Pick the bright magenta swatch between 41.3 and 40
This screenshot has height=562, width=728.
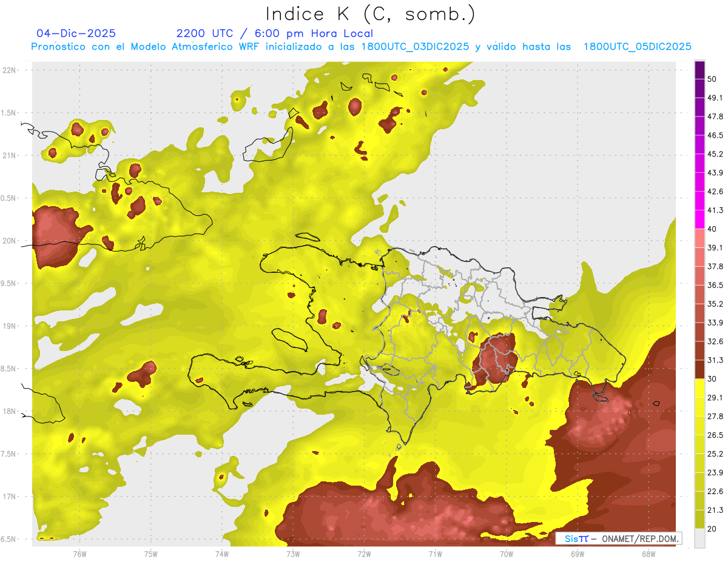point(699,219)
